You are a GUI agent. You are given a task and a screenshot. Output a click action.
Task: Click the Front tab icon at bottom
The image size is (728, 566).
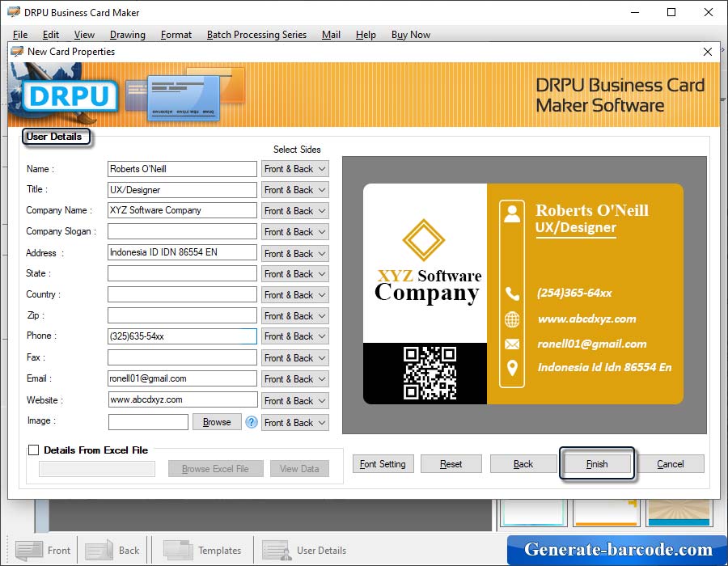click(29, 550)
